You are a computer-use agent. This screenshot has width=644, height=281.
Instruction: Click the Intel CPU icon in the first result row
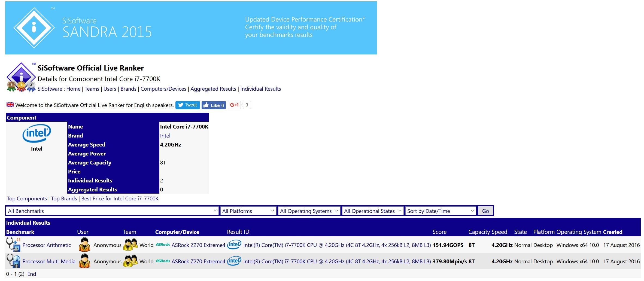click(x=234, y=245)
